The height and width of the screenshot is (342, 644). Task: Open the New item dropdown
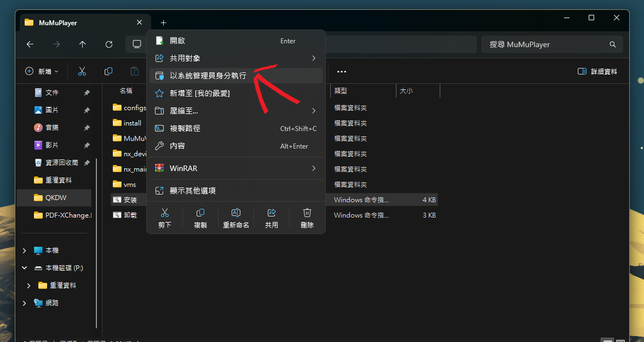coord(42,71)
